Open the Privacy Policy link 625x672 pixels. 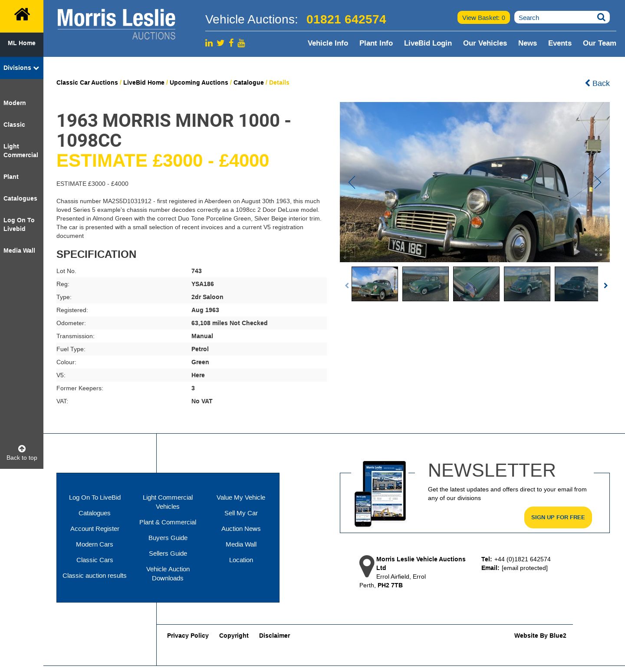(x=188, y=636)
